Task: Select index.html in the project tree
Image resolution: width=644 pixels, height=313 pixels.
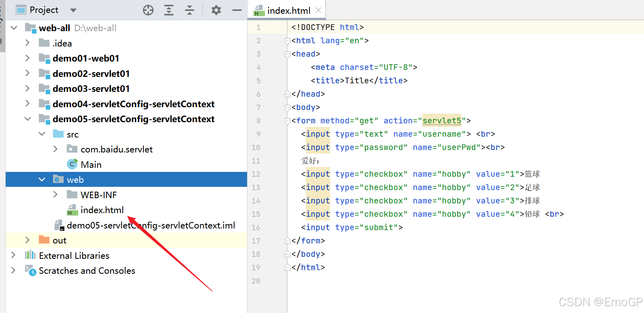Action: [102, 210]
